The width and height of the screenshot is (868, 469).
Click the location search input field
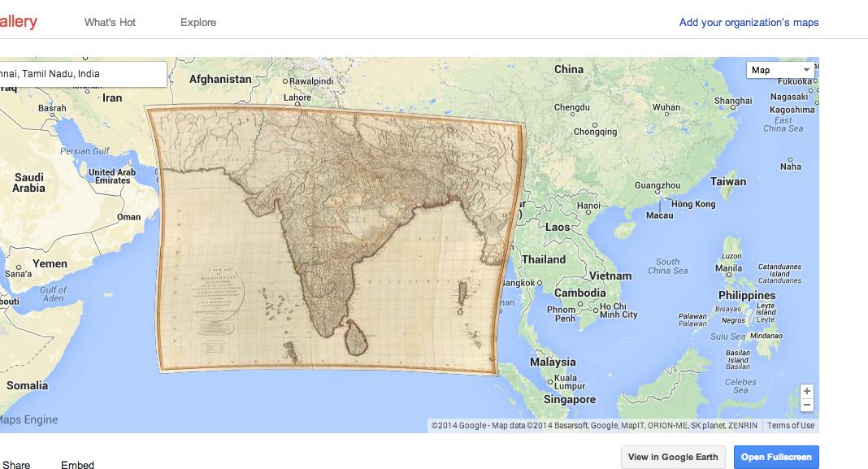click(82, 74)
